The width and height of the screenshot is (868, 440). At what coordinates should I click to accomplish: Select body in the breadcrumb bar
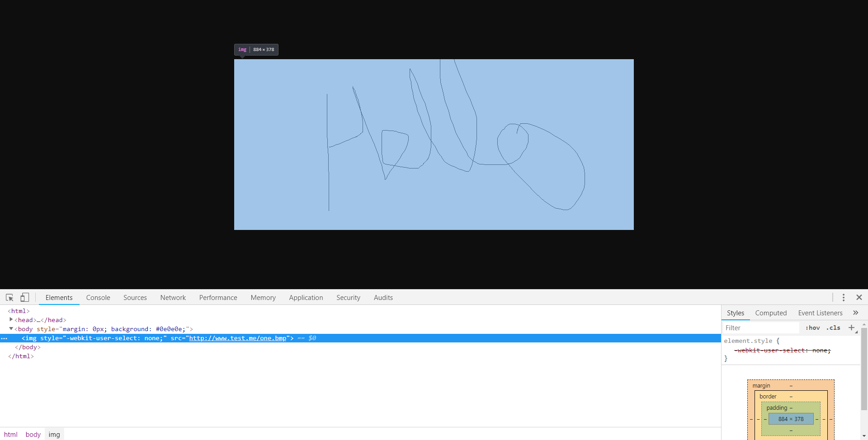pyautogui.click(x=33, y=435)
